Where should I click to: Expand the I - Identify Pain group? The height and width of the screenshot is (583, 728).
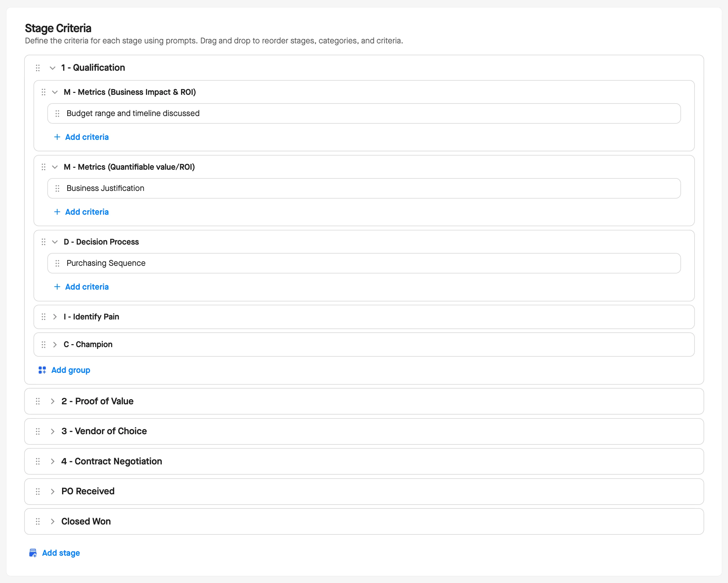pyautogui.click(x=55, y=317)
